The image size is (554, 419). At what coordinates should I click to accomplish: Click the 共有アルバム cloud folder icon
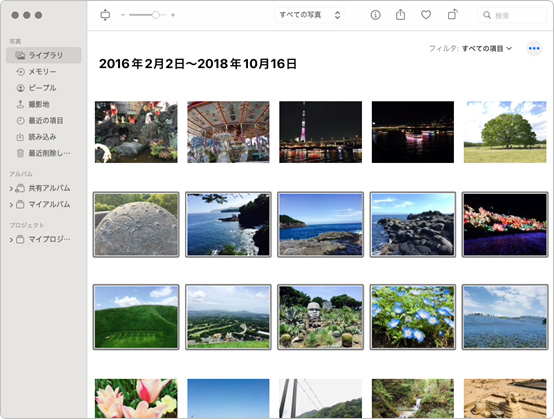tap(20, 188)
